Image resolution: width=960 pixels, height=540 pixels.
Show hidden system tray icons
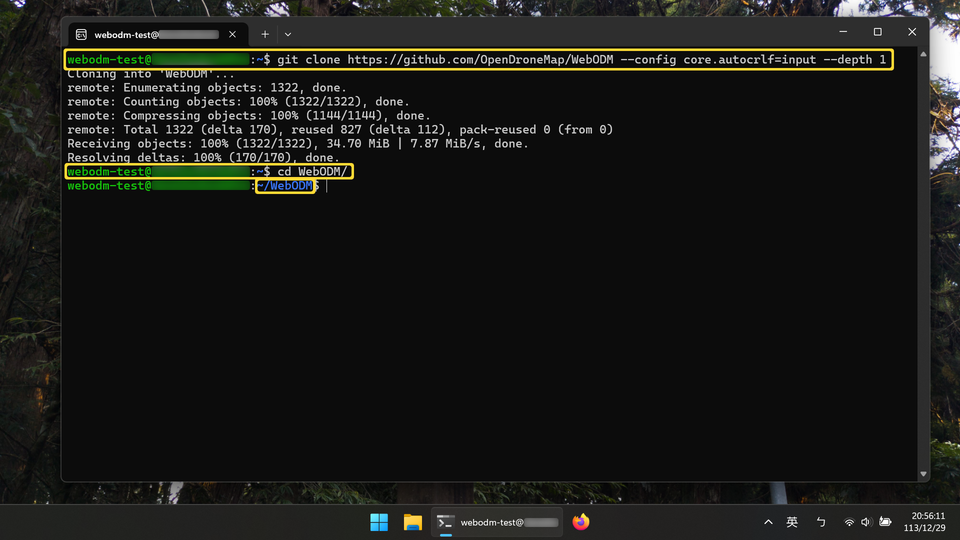click(768, 522)
